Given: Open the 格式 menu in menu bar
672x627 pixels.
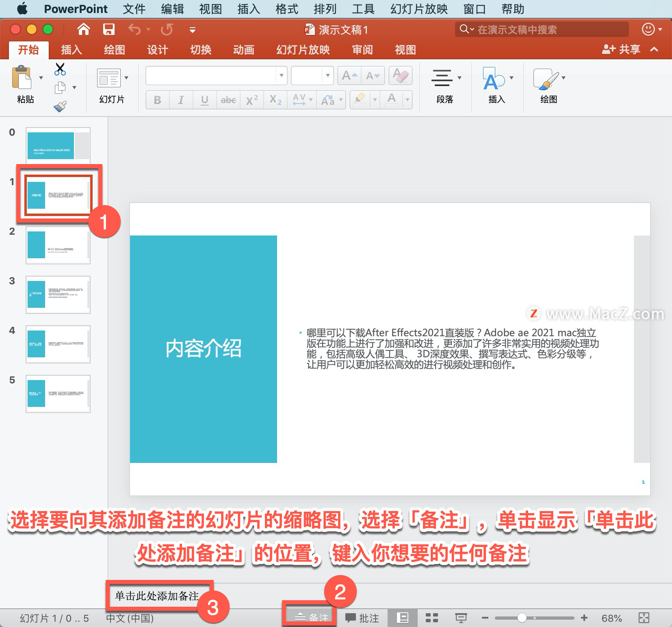Looking at the screenshot, I should coord(287,9).
